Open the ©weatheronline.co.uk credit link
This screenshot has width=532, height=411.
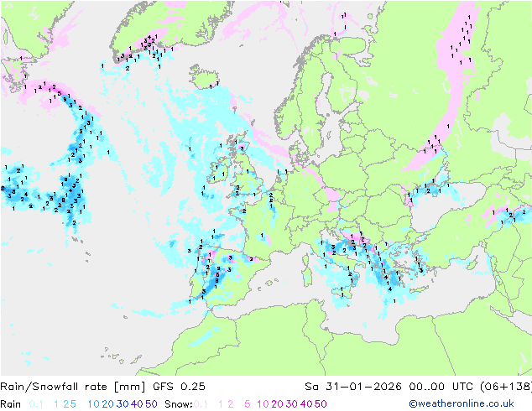click(x=462, y=404)
